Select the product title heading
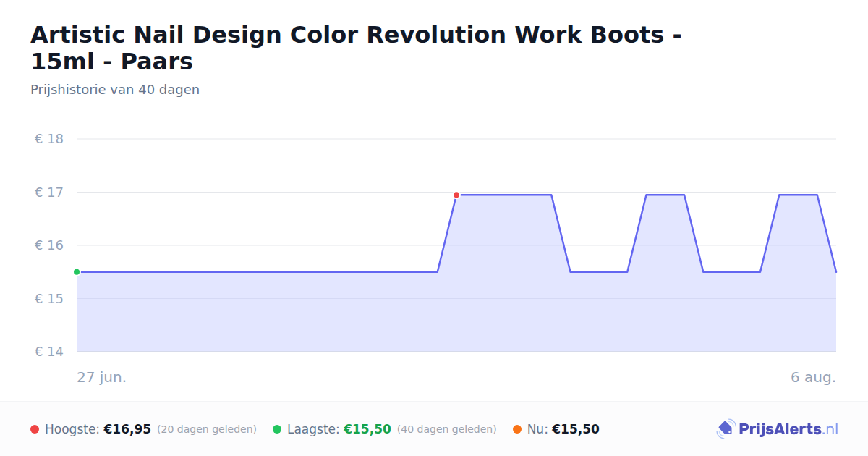The height and width of the screenshot is (456, 868). [x=356, y=48]
